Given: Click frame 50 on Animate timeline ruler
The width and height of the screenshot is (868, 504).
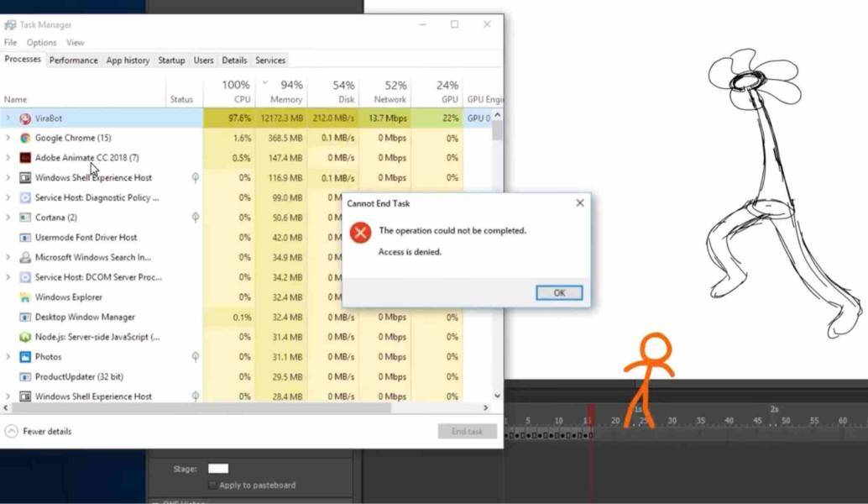Looking at the screenshot, I should click(786, 421).
